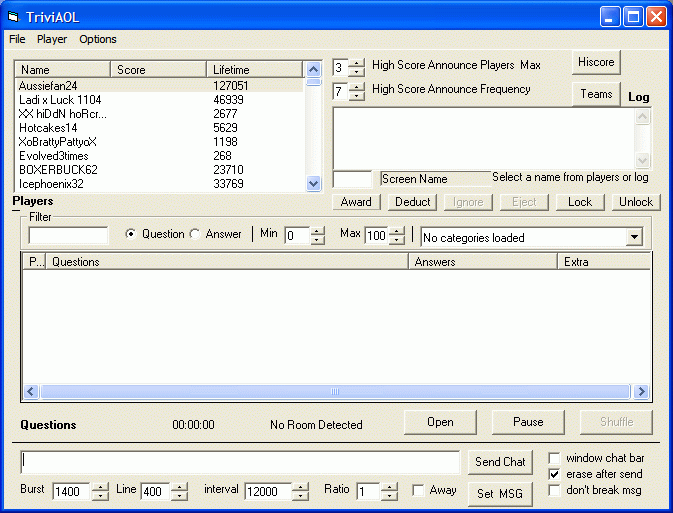Click the Deduct button
The width and height of the screenshot is (673, 513).
click(412, 202)
